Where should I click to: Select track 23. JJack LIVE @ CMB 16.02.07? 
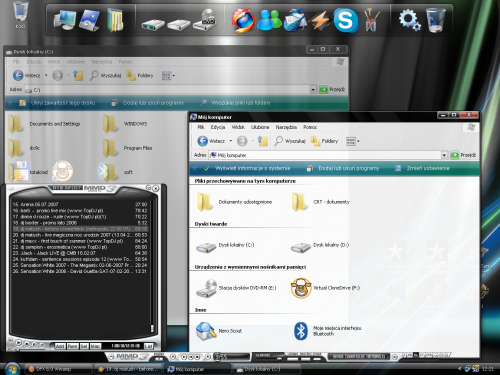coord(80,253)
